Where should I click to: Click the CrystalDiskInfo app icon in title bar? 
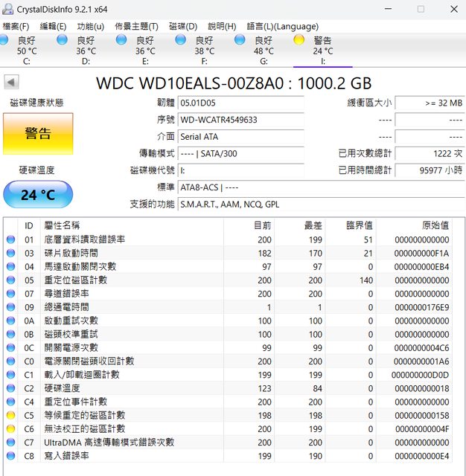coord(8,10)
